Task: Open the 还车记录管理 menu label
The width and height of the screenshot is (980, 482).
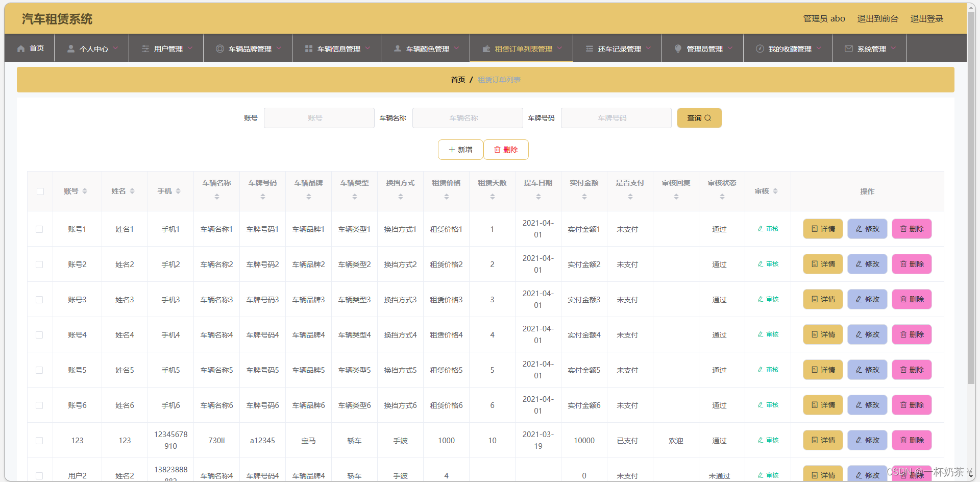Action: pyautogui.click(x=620, y=49)
